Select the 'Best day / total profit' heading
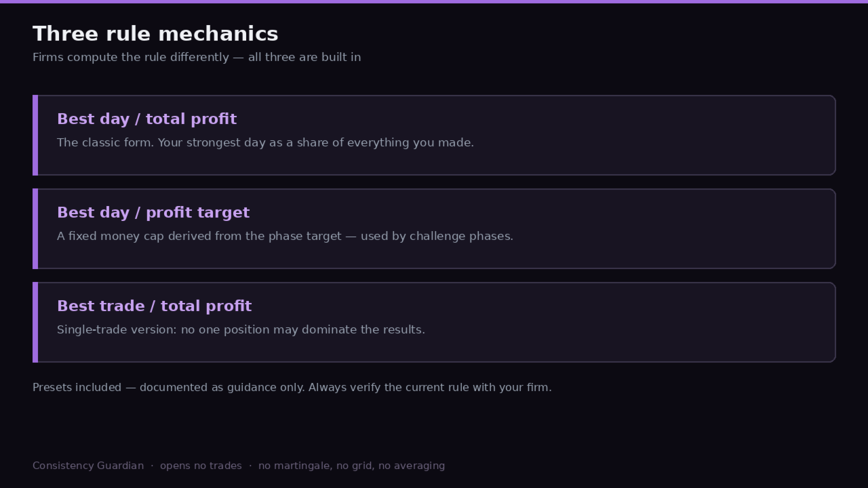868x488 pixels. pyautogui.click(x=146, y=119)
